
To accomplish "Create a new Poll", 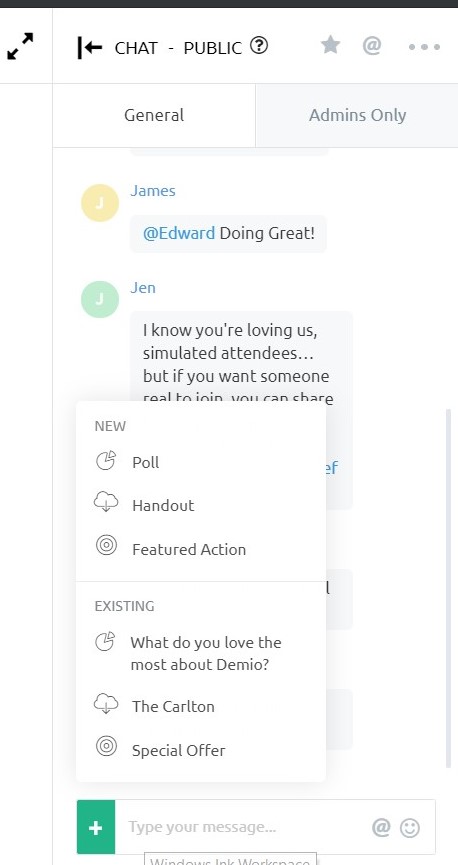I will click(201, 462).
